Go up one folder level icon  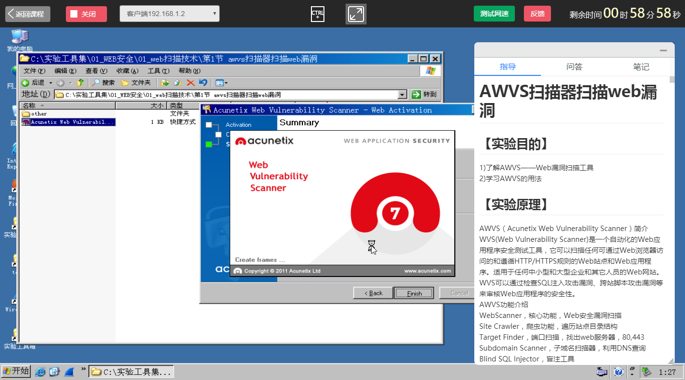coord(80,83)
